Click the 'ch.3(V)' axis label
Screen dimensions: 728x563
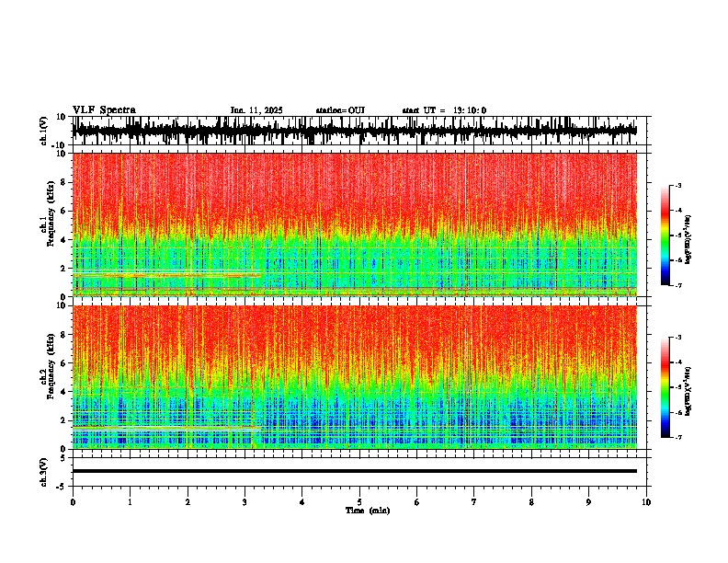[43, 472]
